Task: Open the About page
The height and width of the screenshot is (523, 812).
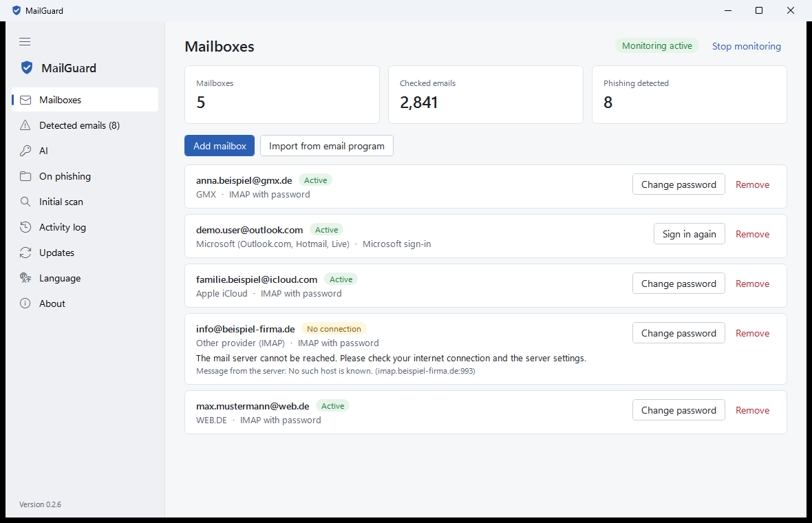Action: 85,303
